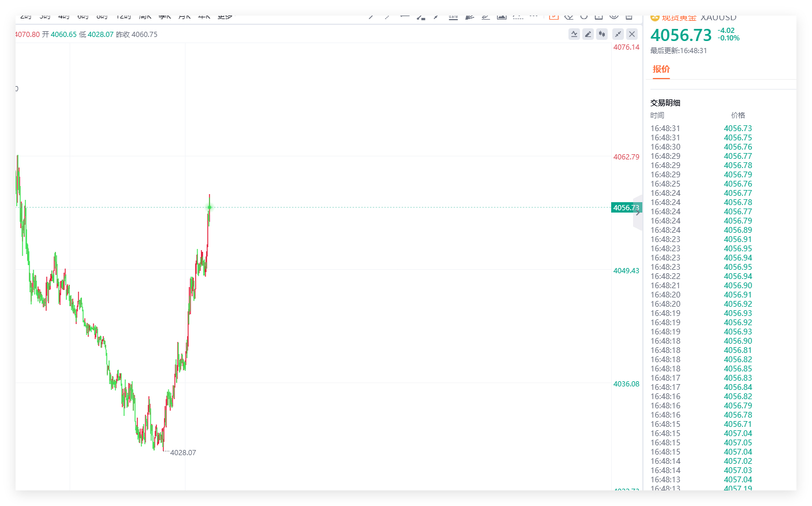Click the 4056.75 trade price

click(738, 138)
